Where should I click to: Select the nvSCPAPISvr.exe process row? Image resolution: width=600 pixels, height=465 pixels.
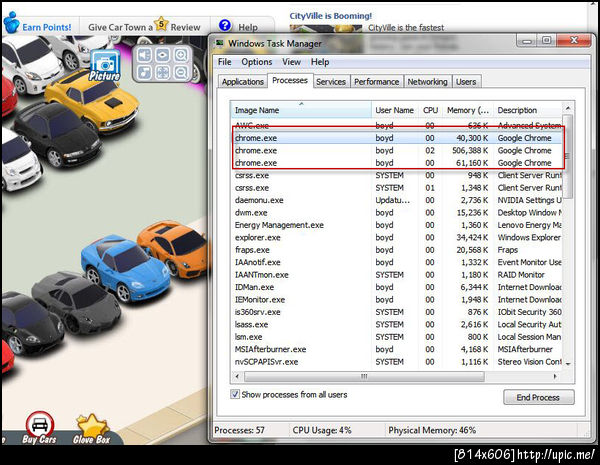pos(397,362)
